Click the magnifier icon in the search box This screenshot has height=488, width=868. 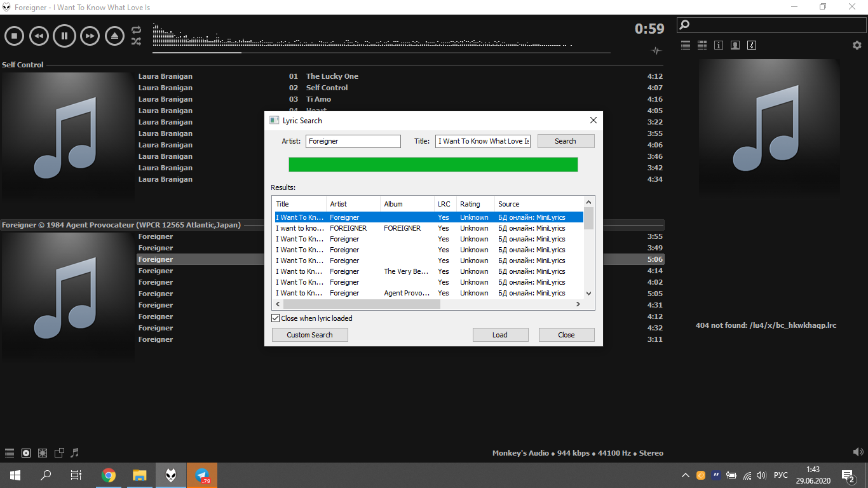(684, 25)
